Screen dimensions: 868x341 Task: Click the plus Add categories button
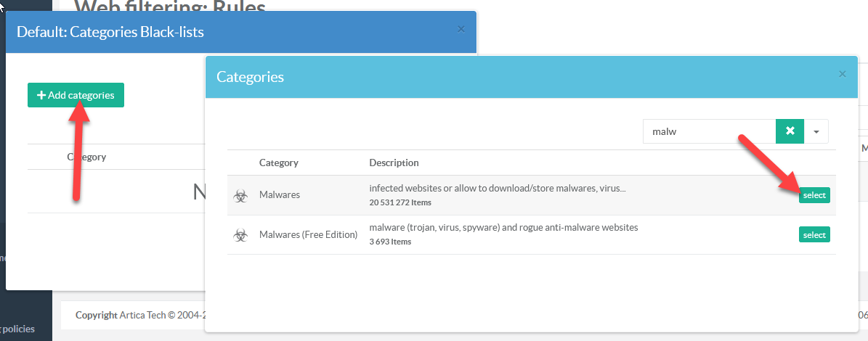click(x=76, y=95)
